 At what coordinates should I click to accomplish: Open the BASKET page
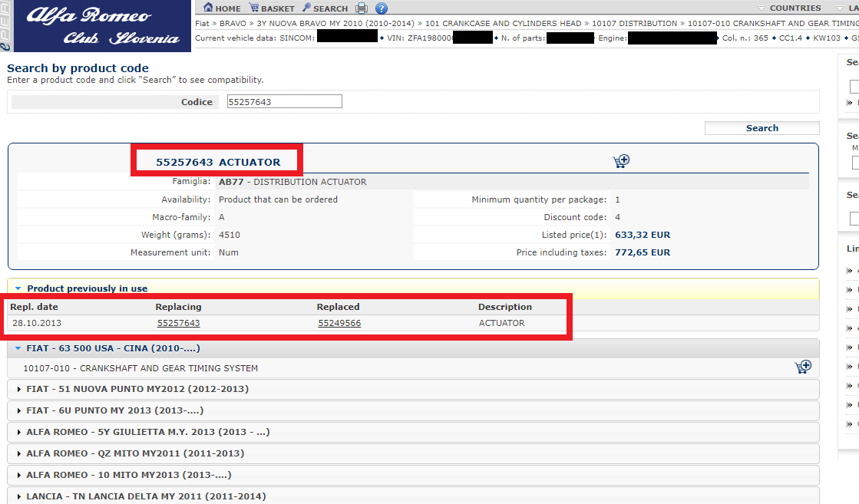(x=272, y=8)
